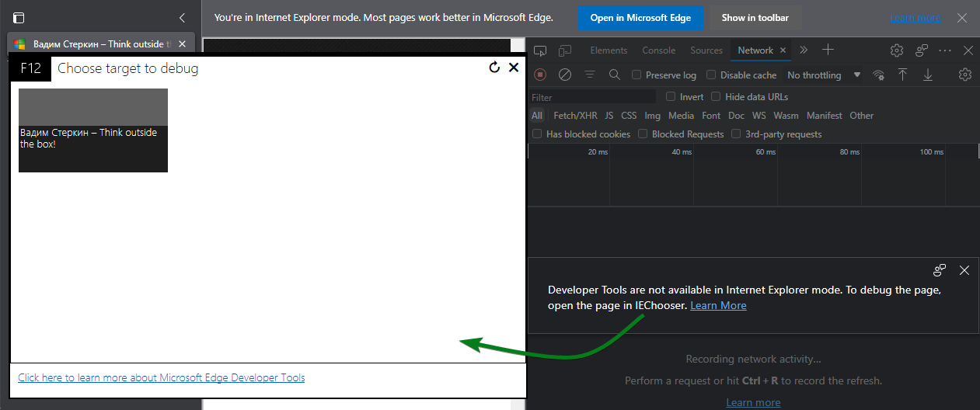
Task: Click the Network Filter text field
Action: tap(593, 97)
